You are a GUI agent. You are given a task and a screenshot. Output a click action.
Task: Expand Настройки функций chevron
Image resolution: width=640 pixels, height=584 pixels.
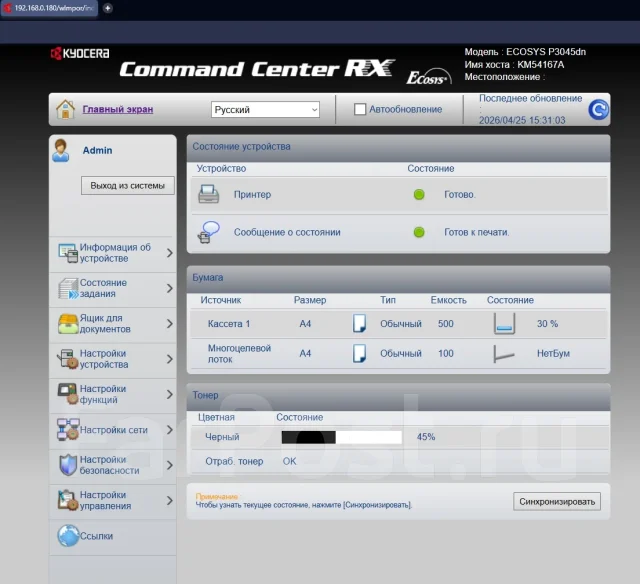tap(170, 394)
